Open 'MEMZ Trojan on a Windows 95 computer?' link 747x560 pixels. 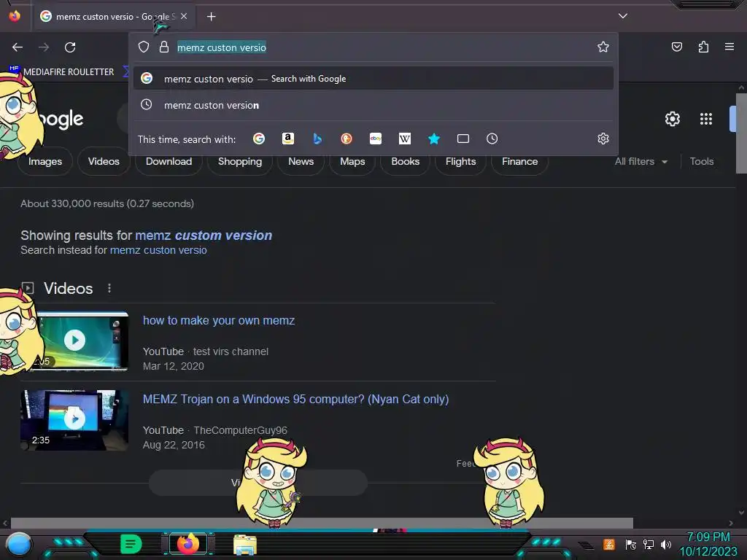[x=296, y=399]
